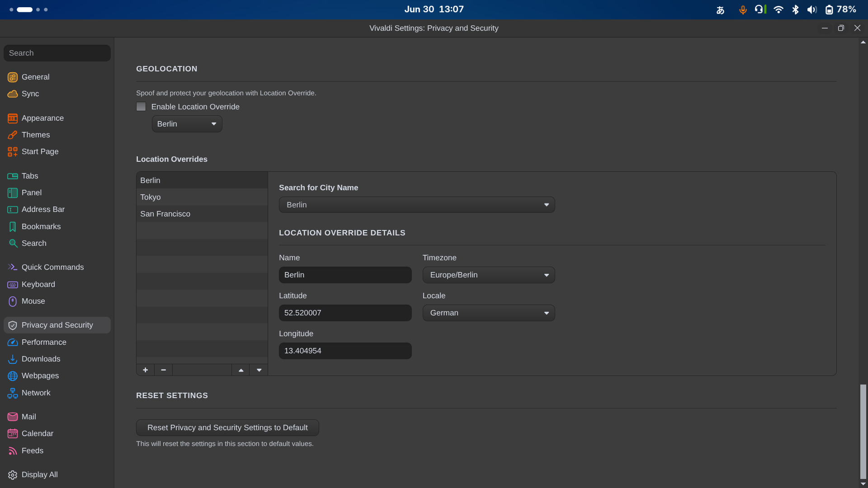Open the Downloads arrow icon
868x488 pixels.
click(x=13, y=359)
